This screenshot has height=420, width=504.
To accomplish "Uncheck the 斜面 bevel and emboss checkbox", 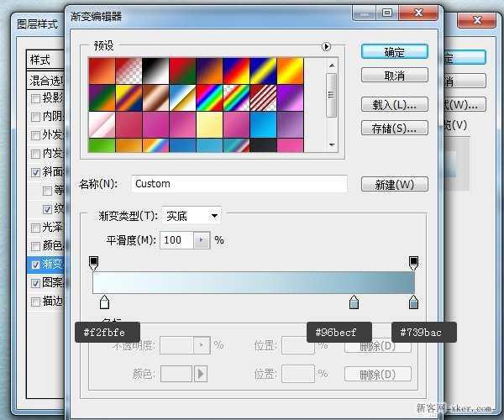I will pyautogui.click(x=34, y=172).
